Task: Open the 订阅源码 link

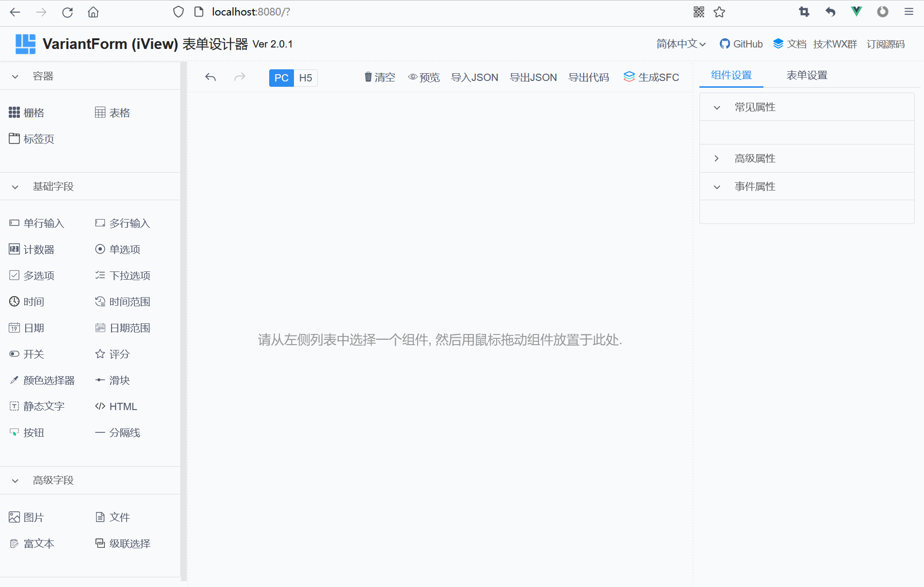Action: 886,44
